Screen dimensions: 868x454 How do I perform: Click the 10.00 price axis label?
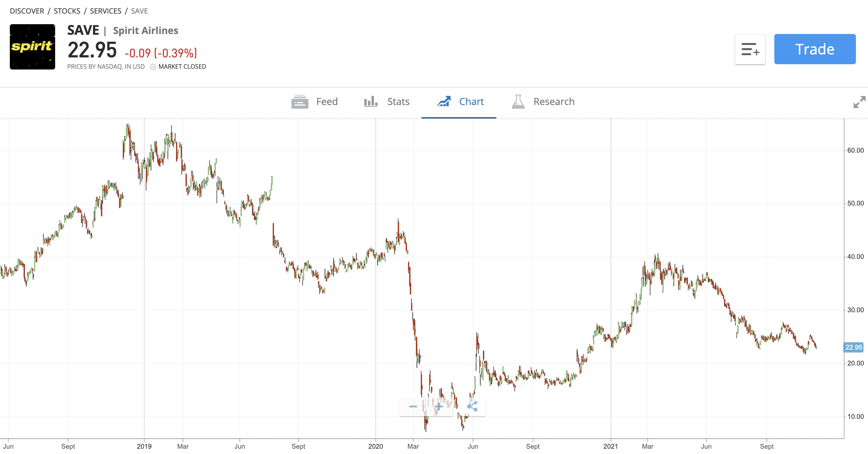tap(855, 417)
